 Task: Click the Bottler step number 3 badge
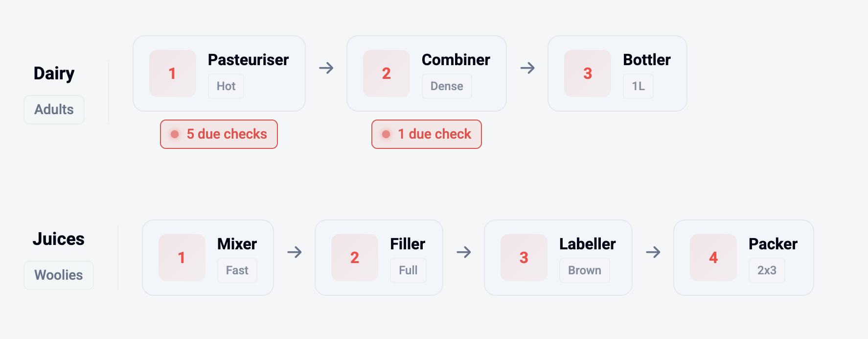tap(587, 73)
